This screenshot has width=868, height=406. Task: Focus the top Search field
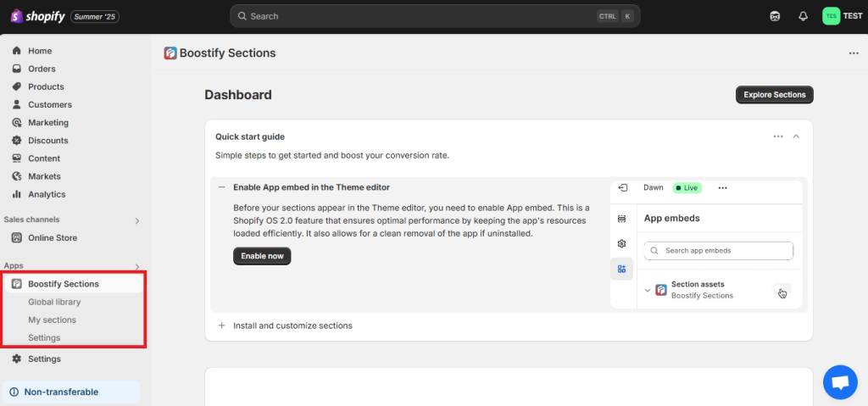tap(435, 16)
